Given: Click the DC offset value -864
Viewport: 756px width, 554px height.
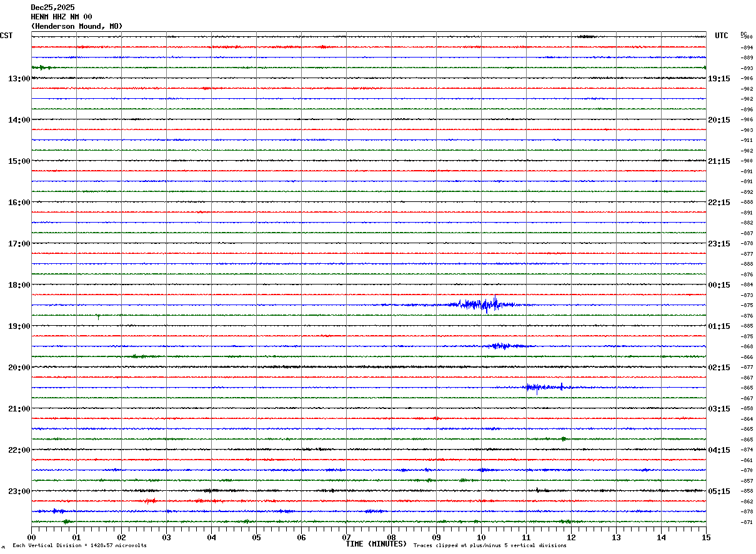Looking at the screenshot, I should [747, 419].
